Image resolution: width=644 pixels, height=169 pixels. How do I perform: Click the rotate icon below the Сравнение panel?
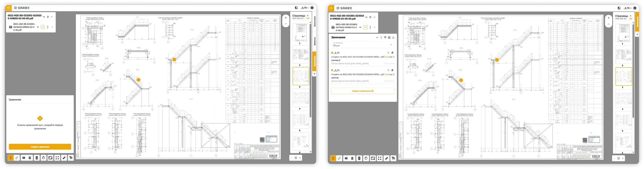[x=43, y=158]
